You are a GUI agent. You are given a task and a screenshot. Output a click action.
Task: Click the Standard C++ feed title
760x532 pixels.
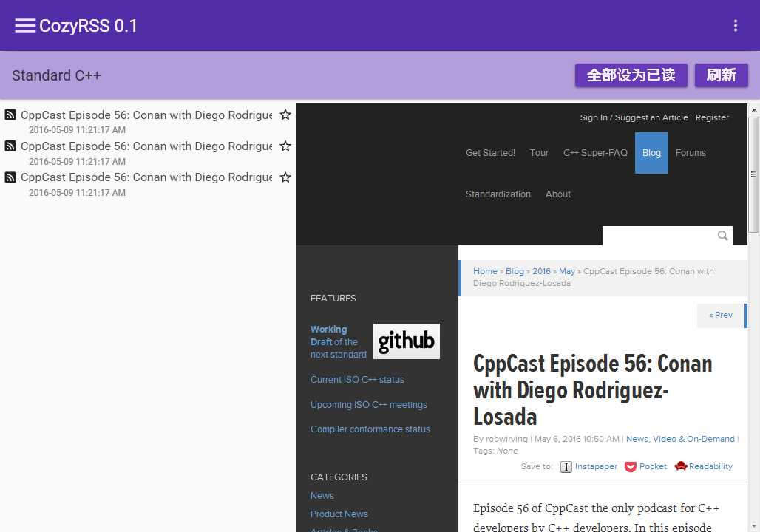pyautogui.click(x=56, y=75)
